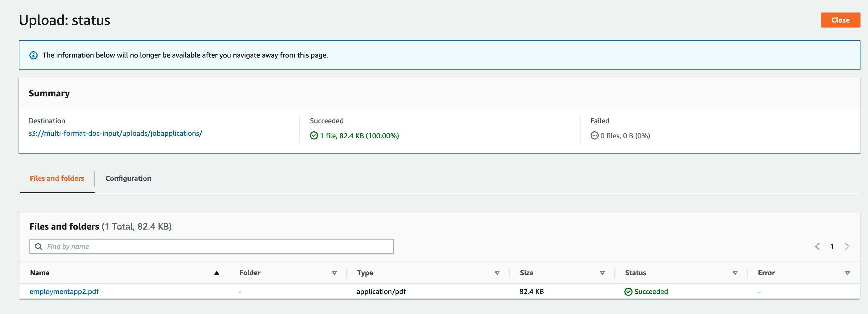Switch to the Files and folders tab

coord(57,178)
